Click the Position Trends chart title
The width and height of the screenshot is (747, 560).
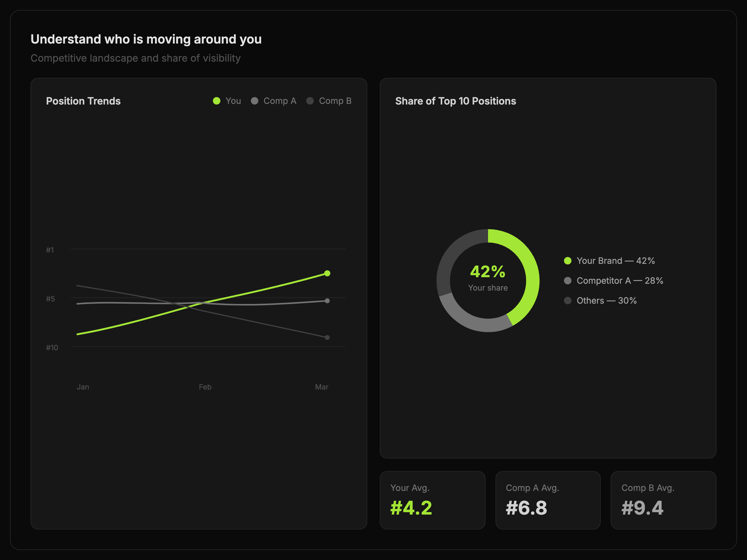pos(83,101)
